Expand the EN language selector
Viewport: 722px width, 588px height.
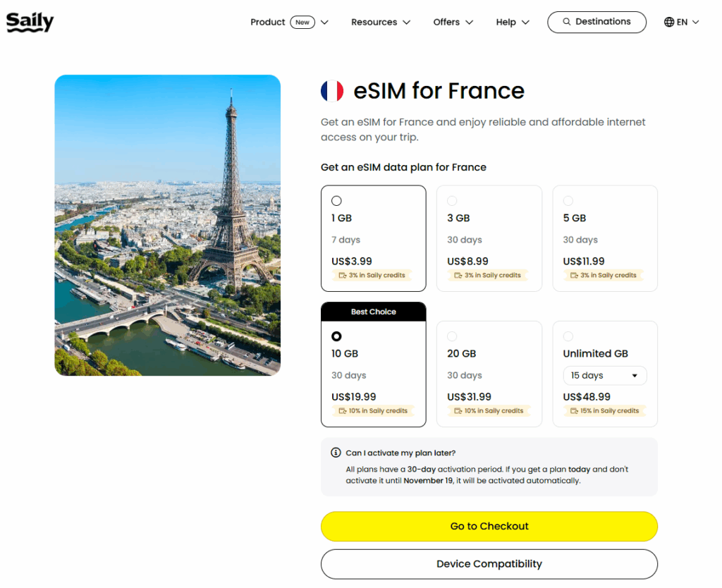(683, 22)
